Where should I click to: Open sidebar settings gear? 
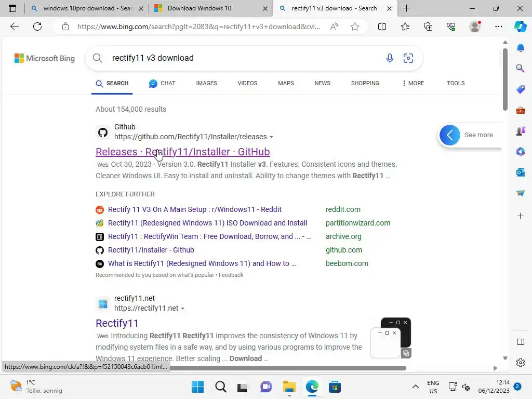pyautogui.click(x=520, y=363)
